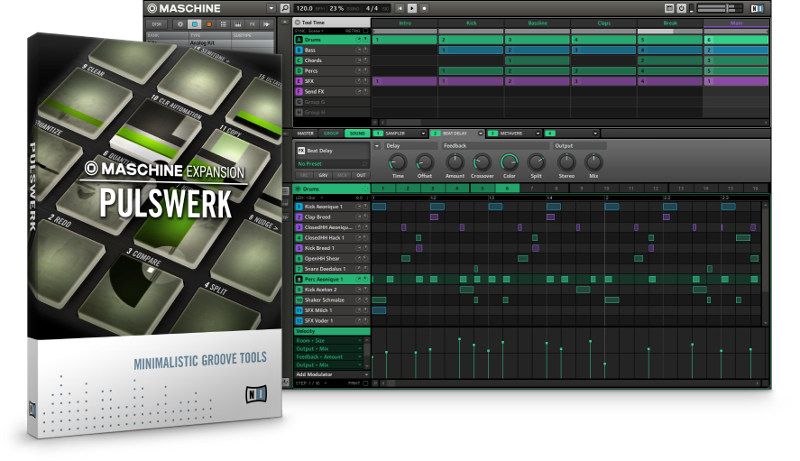This screenshot has width=800, height=461.
Task: Click the No Preset field
Action: click(332, 164)
